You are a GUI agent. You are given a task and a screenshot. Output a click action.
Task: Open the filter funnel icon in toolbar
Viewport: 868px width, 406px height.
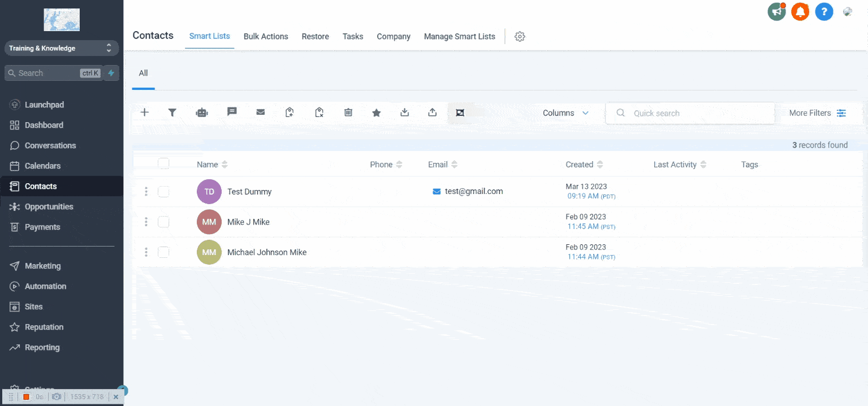(172, 113)
